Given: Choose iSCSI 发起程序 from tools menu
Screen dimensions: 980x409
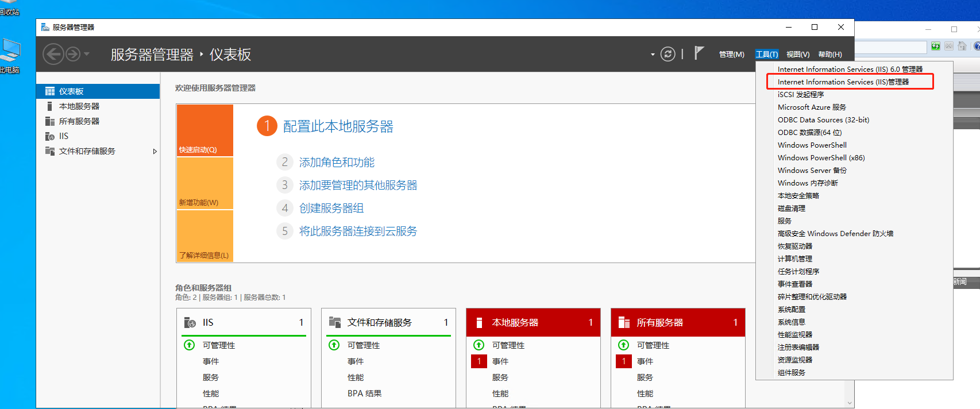Looking at the screenshot, I should click(x=801, y=95).
